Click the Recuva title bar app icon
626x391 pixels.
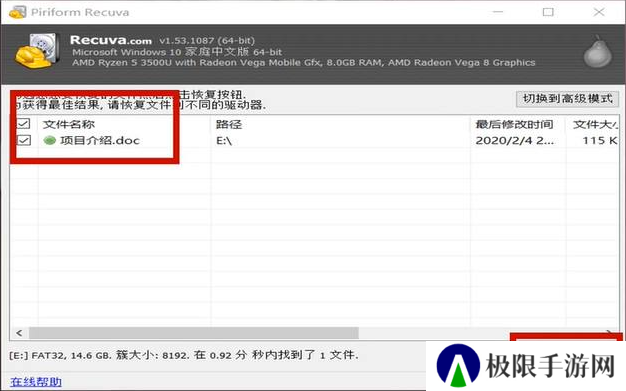point(17,12)
